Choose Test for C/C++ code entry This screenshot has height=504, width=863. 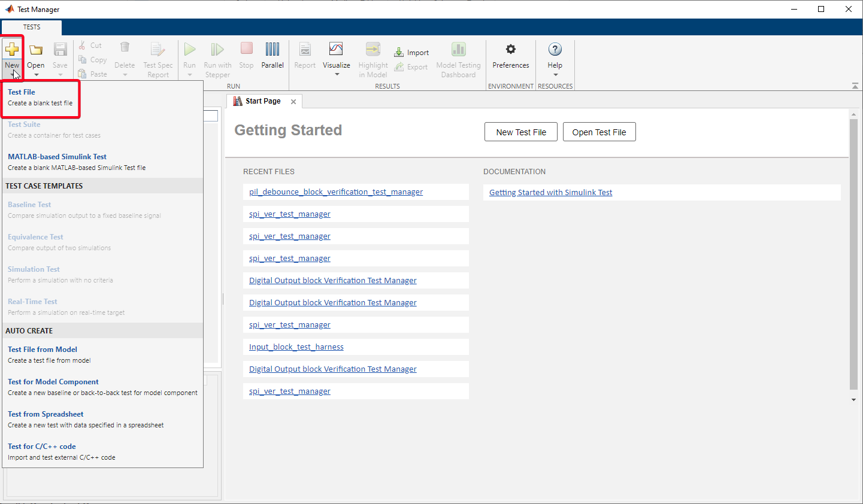[x=103, y=452]
